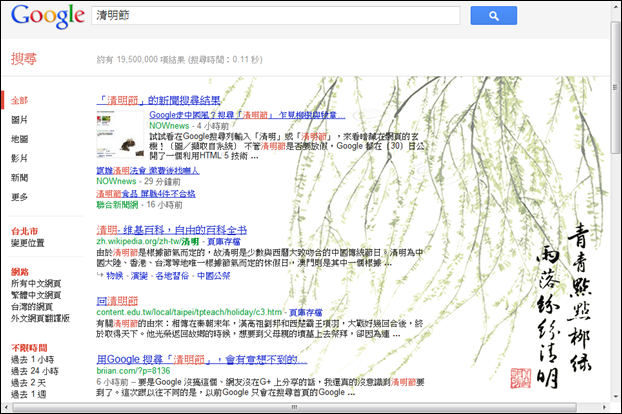Image resolution: width=622 pixels, height=414 pixels.
Task: Click the scrollbar's right arrow
Action: (x=604, y=407)
